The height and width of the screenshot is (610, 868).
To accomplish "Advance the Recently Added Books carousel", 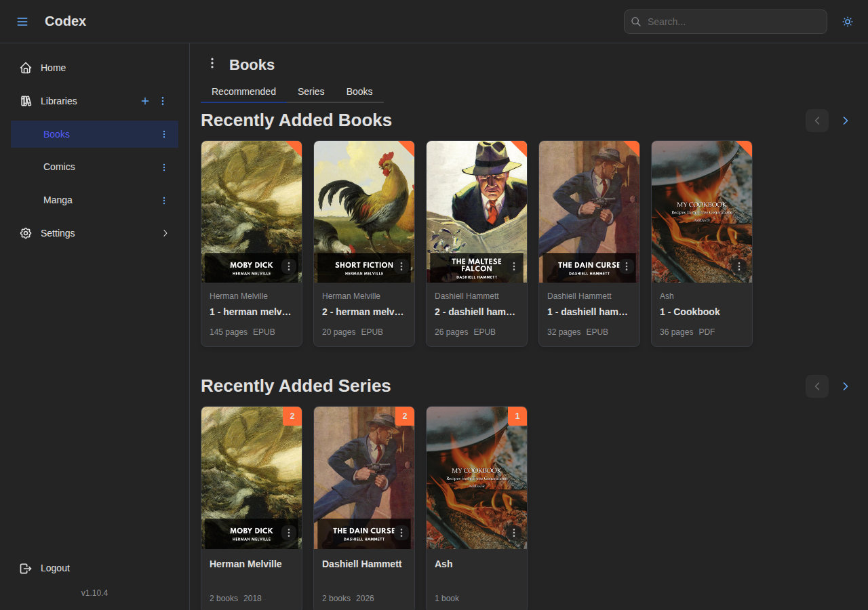I will click(845, 121).
